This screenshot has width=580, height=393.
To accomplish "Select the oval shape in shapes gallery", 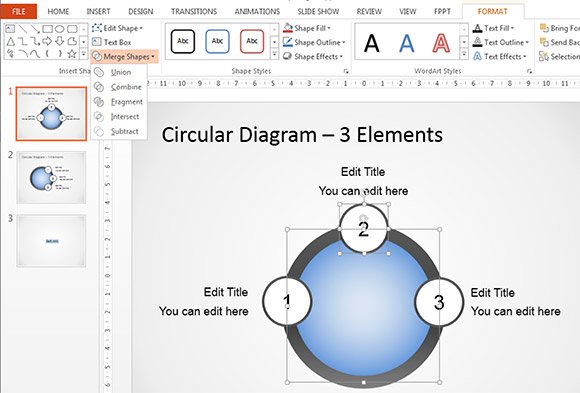I will click(60, 29).
